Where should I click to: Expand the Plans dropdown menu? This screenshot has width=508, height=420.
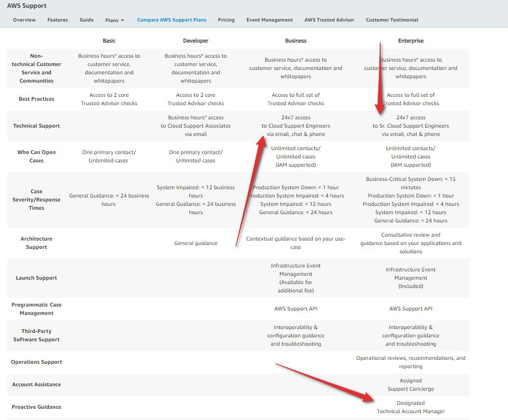tap(115, 20)
